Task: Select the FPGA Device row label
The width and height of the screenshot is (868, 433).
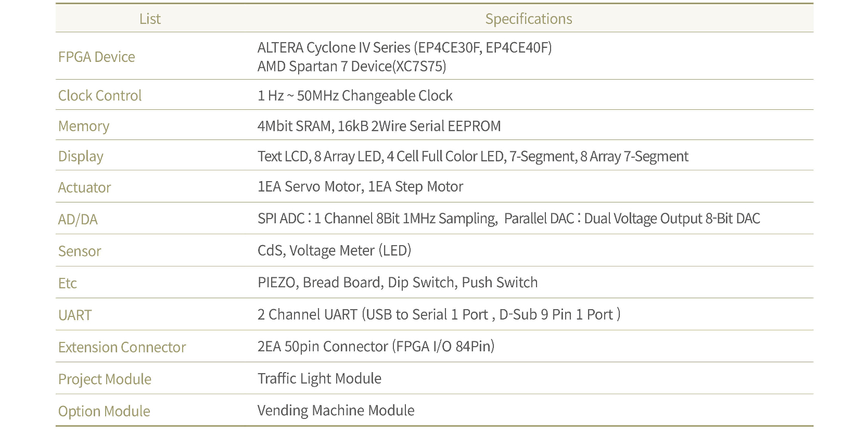Action: coord(96,57)
